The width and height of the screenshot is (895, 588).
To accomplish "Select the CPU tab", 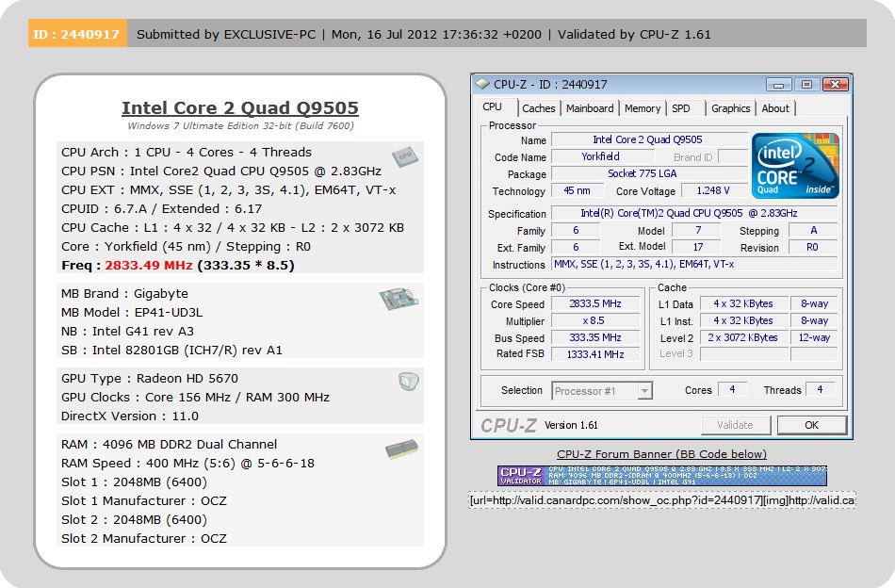I will (492, 106).
